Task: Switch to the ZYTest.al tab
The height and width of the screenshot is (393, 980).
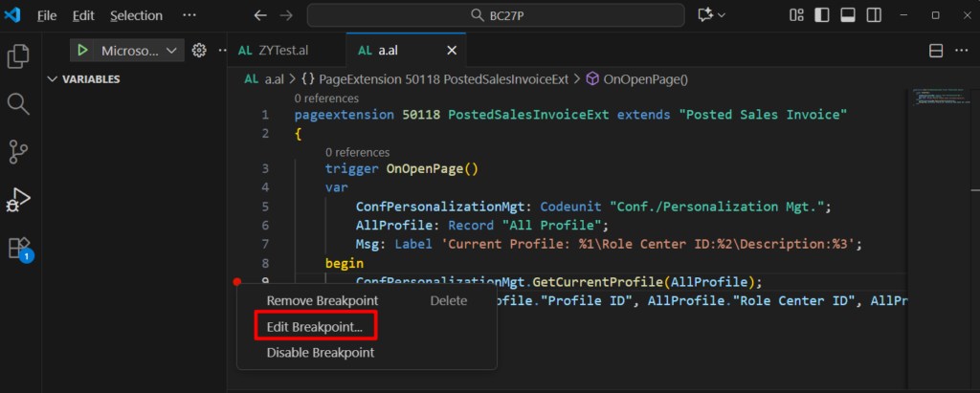Action: (280, 51)
